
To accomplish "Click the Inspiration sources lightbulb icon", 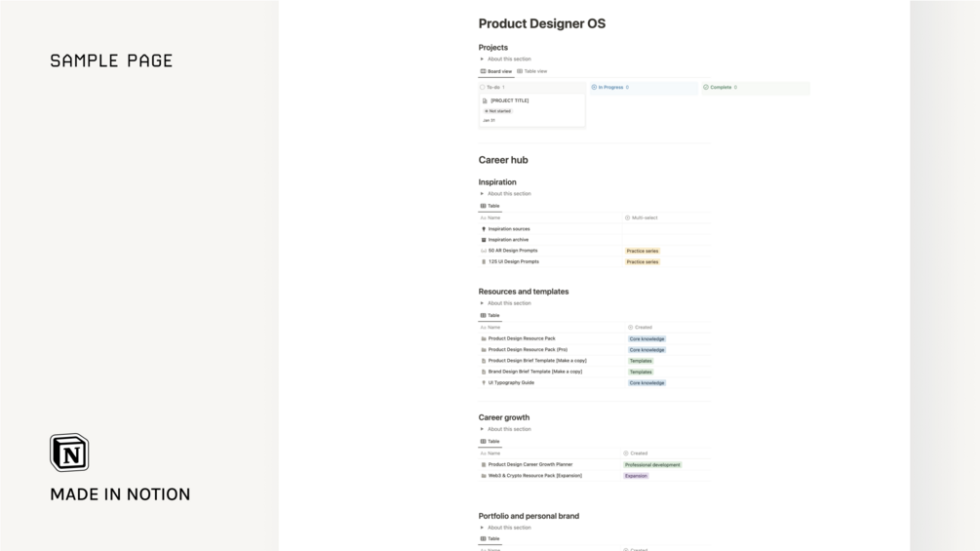I will [x=484, y=229].
